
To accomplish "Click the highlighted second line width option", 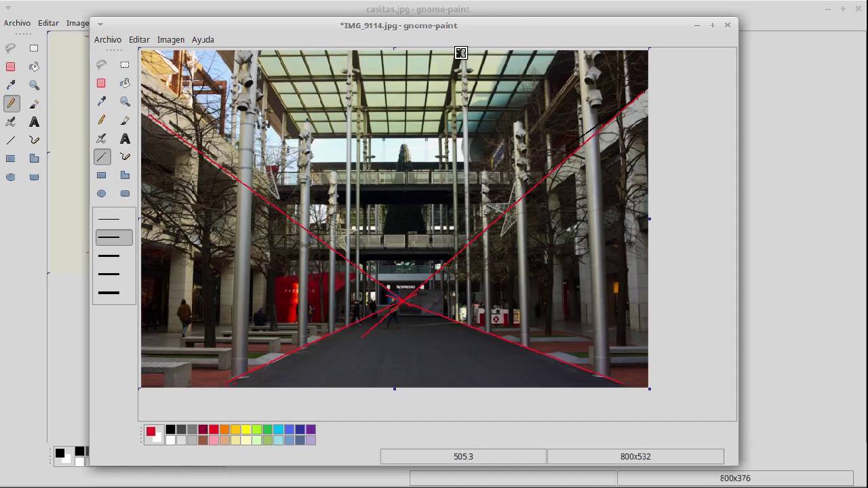I will pyautogui.click(x=114, y=237).
